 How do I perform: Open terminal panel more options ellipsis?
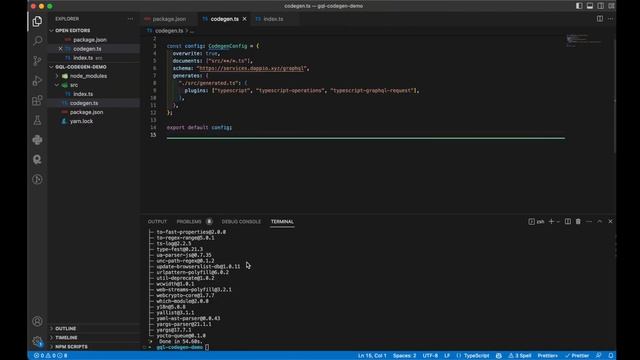pyautogui.click(x=589, y=221)
